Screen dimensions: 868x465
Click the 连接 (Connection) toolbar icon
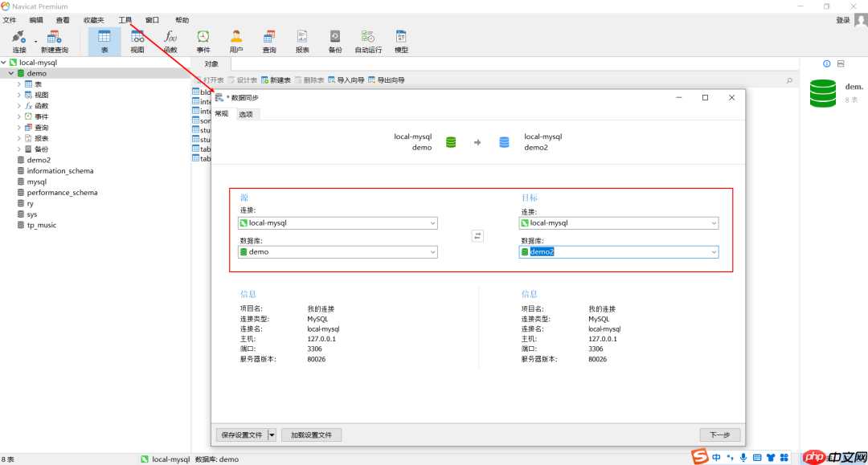19,41
